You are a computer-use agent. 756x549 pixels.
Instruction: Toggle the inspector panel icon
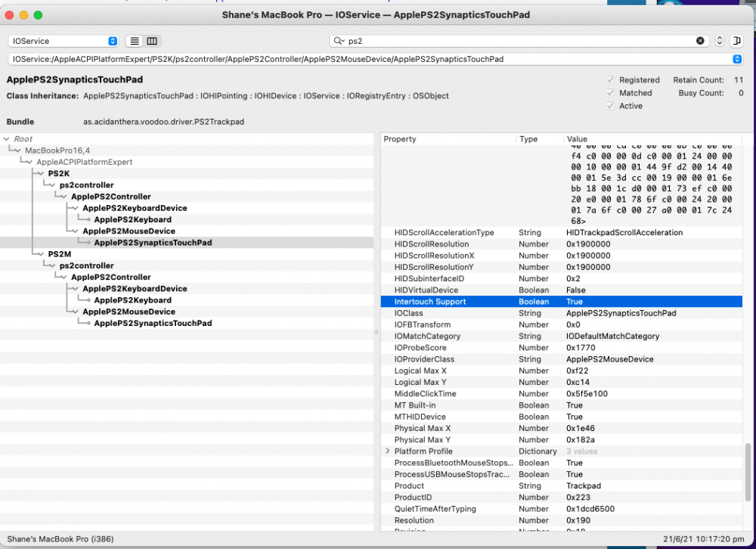[736, 41]
